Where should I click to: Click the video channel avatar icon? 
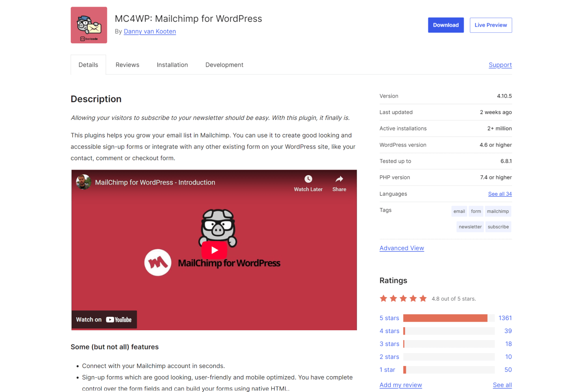(x=83, y=182)
